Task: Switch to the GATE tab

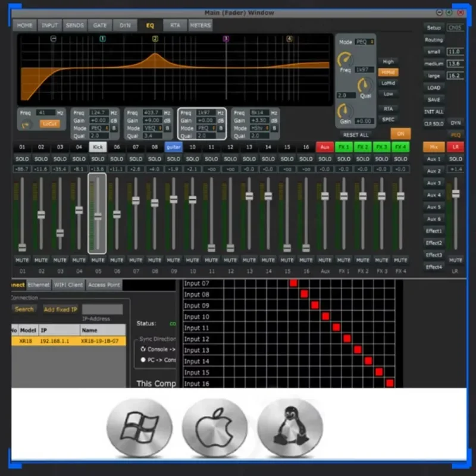Action: (x=100, y=26)
